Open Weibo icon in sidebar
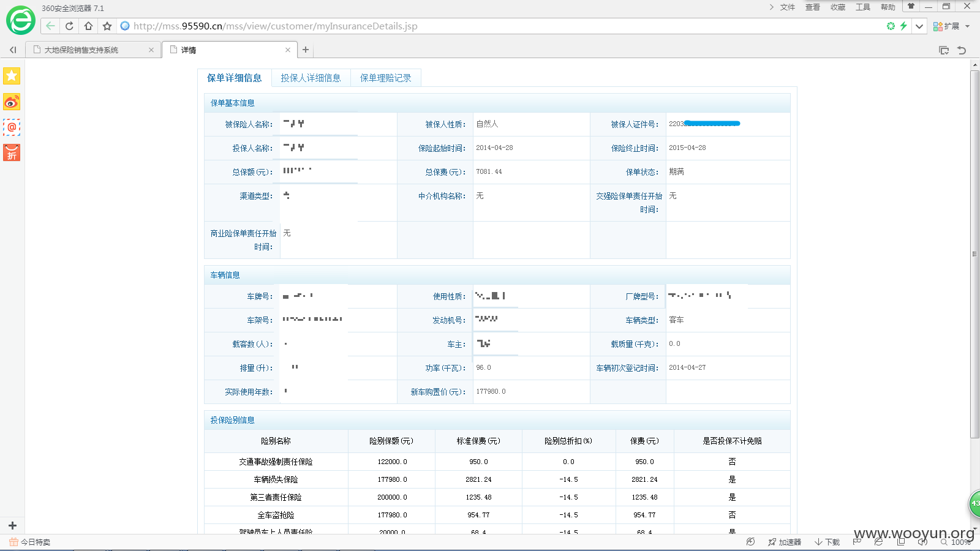This screenshot has height=551, width=980. [x=12, y=102]
